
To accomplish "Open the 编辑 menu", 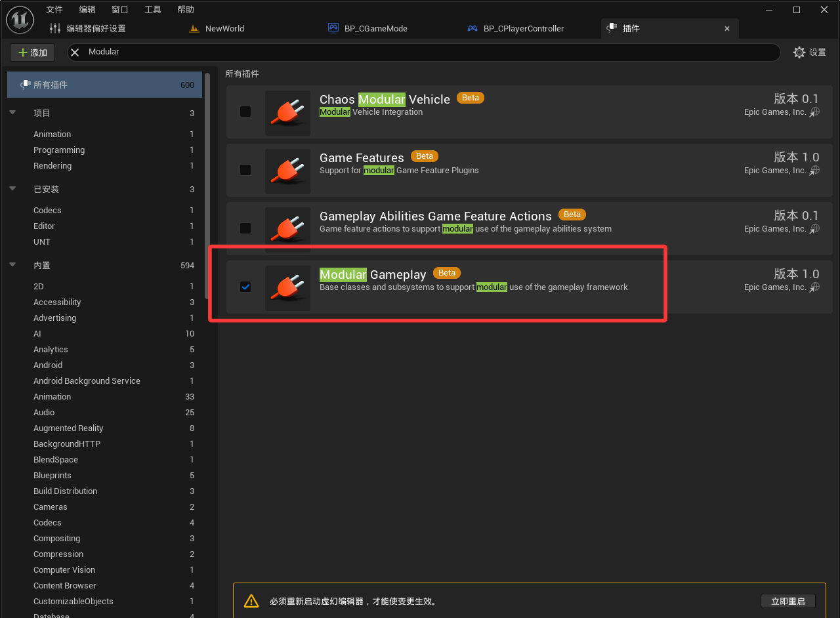I will click(x=87, y=9).
